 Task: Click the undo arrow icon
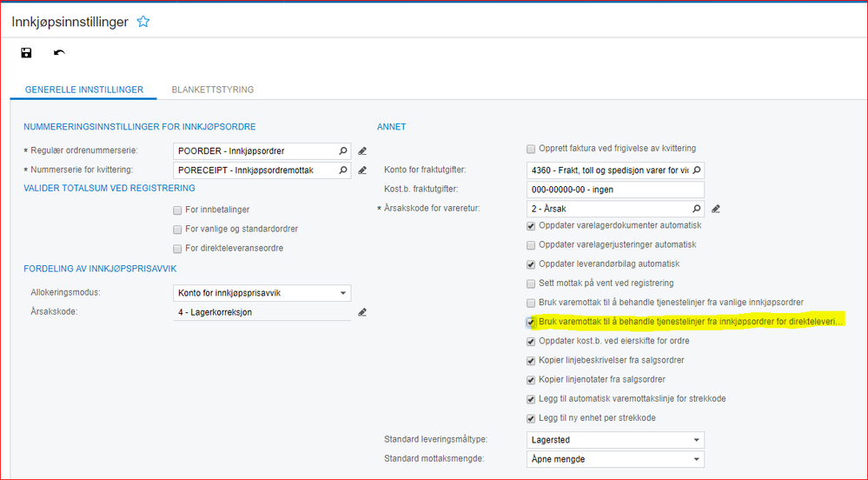tap(59, 53)
